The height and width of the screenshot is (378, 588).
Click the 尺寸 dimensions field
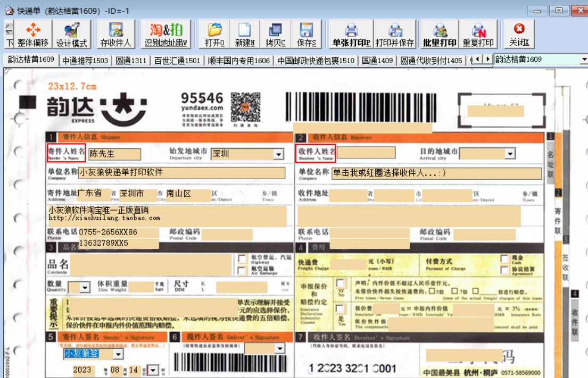[242, 287]
